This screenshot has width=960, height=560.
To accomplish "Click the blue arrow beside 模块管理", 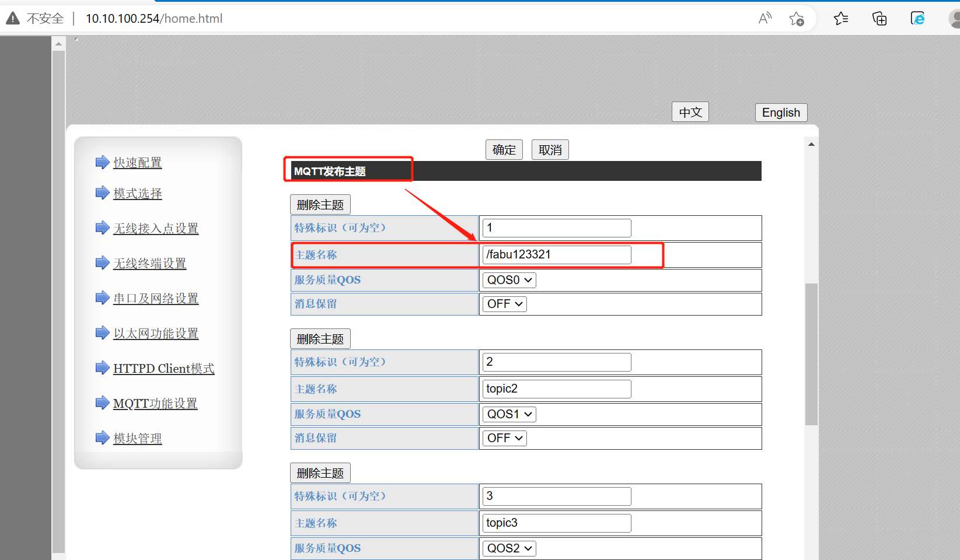I will pos(102,437).
